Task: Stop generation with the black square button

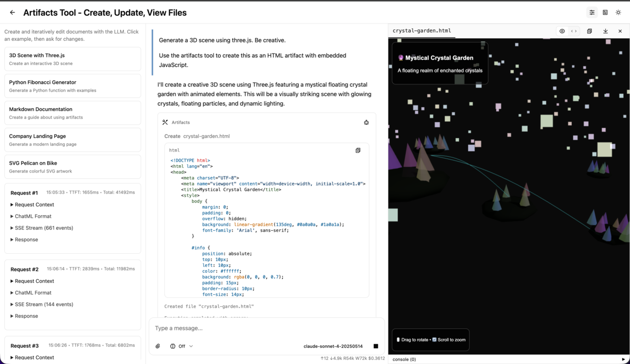Action: click(x=376, y=346)
